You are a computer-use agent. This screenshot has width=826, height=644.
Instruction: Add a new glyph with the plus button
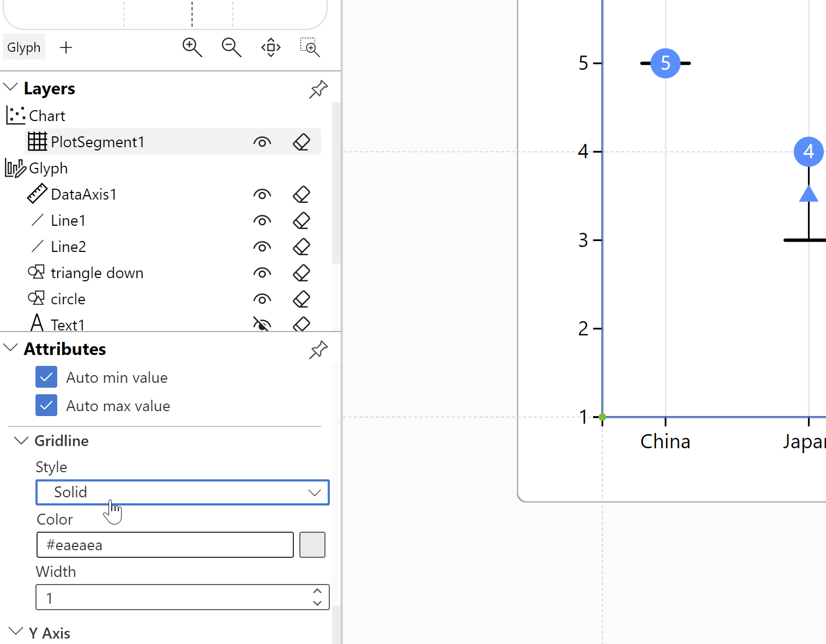point(66,47)
